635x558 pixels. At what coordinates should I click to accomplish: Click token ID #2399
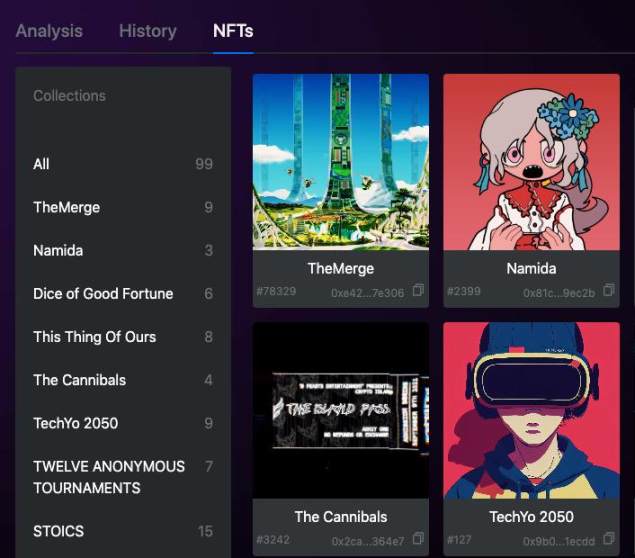pyautogui.click(x=464, y=291)
